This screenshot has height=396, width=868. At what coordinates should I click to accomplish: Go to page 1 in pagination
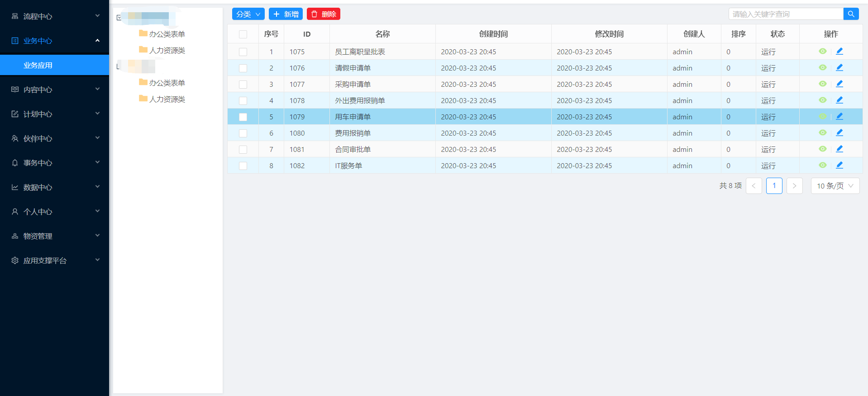[774, 186]
